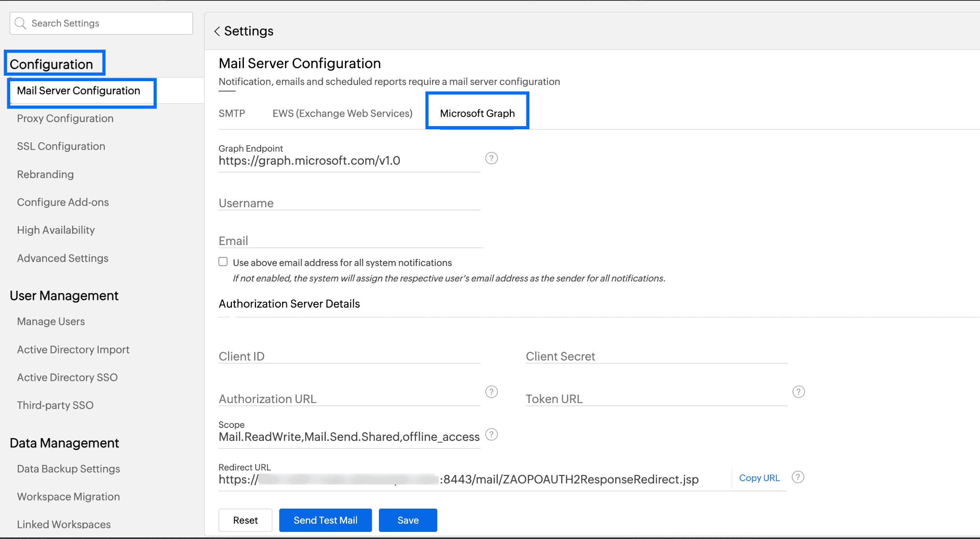This screenshot has height=539, width=980.
Task: Open help icon beside Authorization URL
Action: click(491, 392)
